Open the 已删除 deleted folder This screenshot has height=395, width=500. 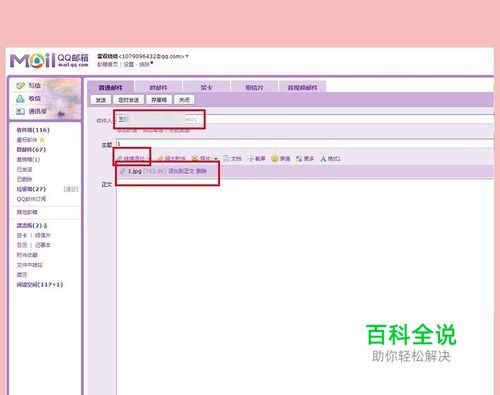point(24,179)
